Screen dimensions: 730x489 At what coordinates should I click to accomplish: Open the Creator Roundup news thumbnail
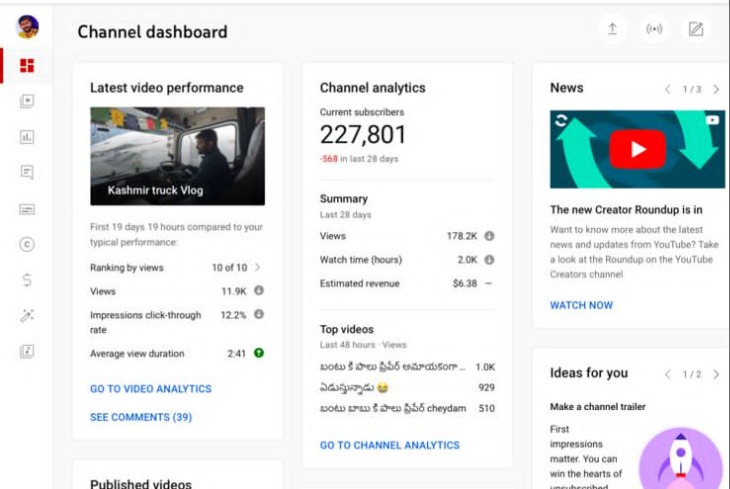click(x=637, y=149)
